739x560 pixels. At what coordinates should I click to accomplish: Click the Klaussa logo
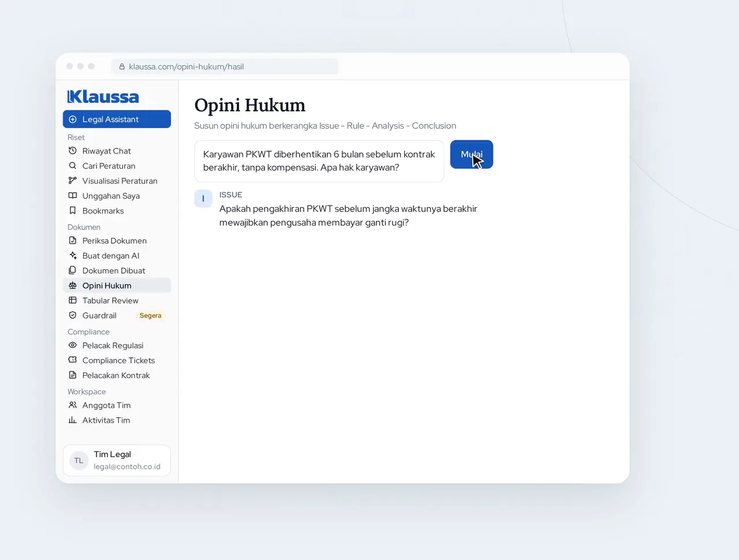point(103,96)
